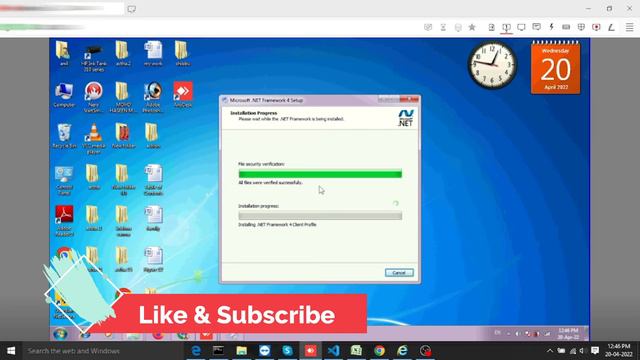The width and height of the screenshot is (640, 360).
Task: Click the analog clock desktop gadget
Action: pos(492,65)
